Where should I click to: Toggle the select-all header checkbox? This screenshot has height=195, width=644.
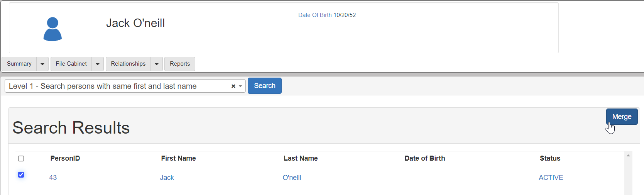coord(21,158)
